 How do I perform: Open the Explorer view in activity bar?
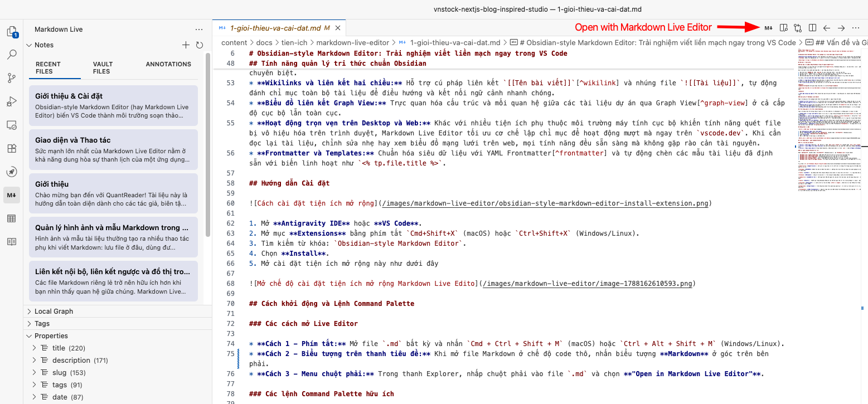11,32
